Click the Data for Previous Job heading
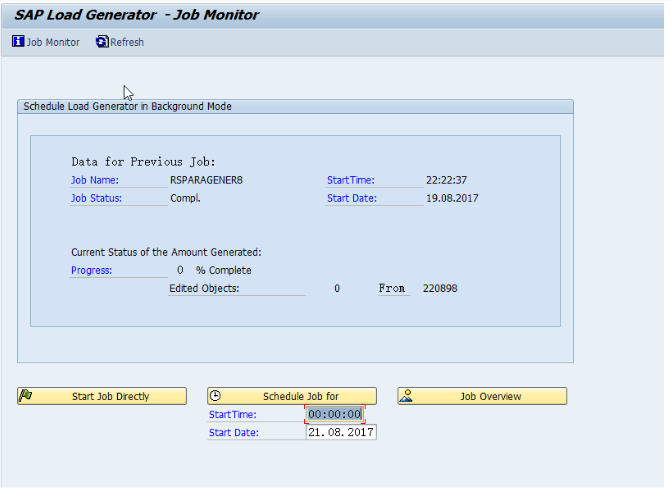671x495 pixels. tap(143, 162)
